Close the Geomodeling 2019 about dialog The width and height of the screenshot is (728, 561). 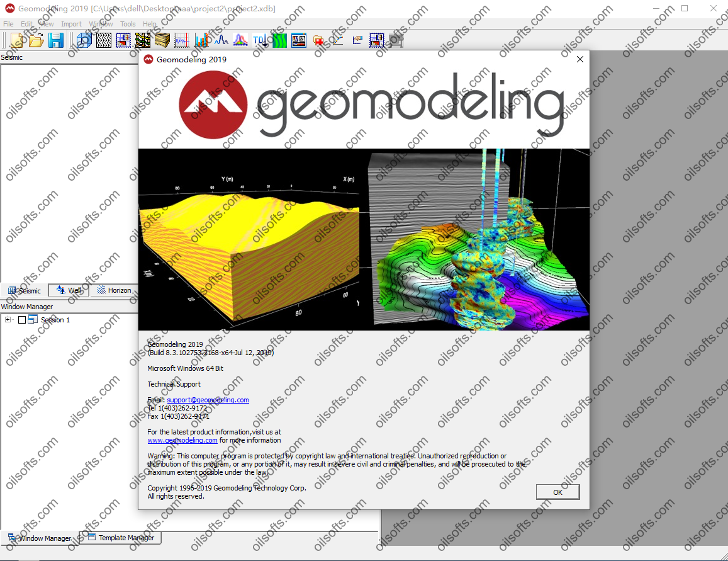[580, 59]
